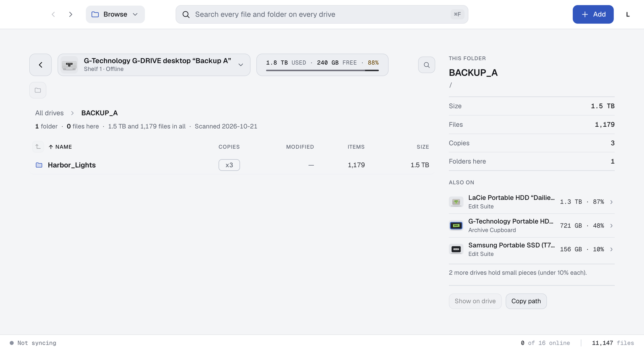Click the x3 copies badge
The width and height of the screenshot is (644, 351).
click(x=229, y=165)
